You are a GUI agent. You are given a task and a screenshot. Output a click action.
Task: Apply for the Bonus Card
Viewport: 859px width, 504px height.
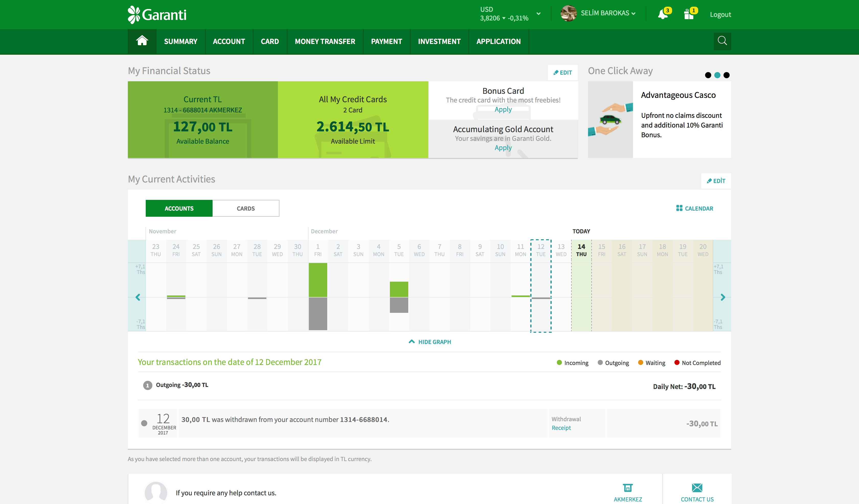(503, 109)
